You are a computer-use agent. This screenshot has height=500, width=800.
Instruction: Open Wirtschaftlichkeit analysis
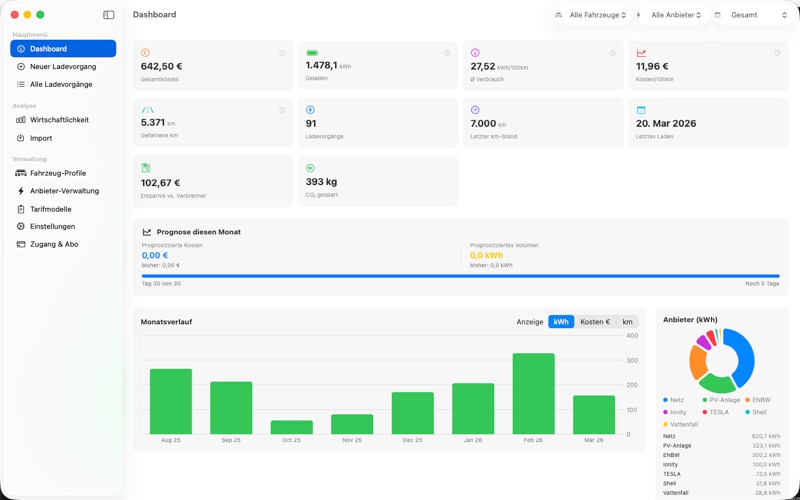(63, 120)
